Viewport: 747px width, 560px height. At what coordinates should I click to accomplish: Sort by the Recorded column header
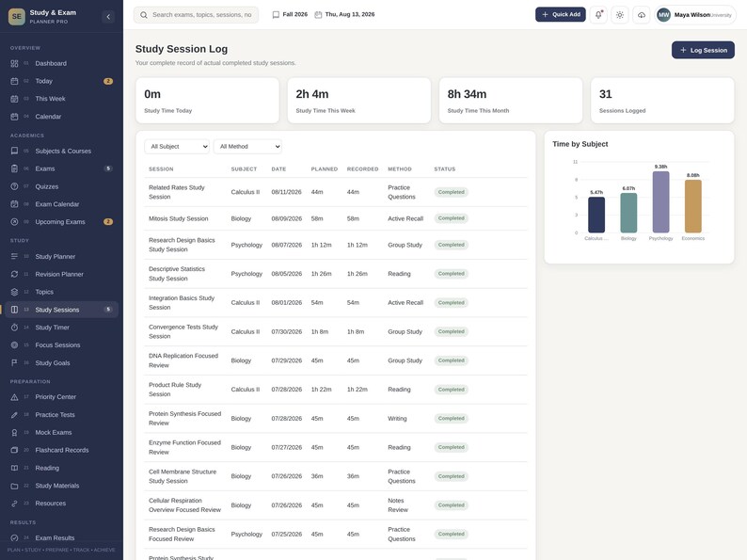pyautogui.click(x=362, y=169)
